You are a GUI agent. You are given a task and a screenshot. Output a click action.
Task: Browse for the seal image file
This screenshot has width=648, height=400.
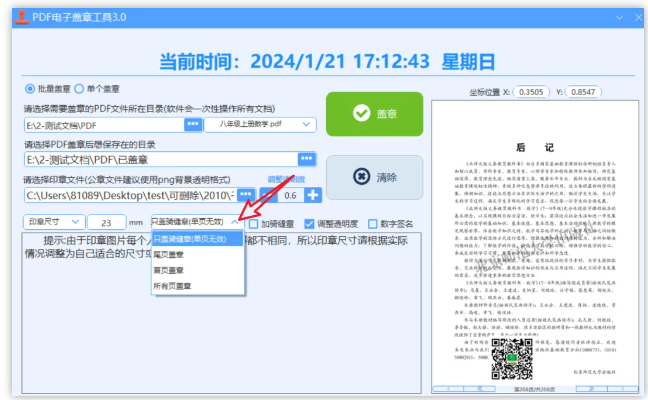click(246, 195)
